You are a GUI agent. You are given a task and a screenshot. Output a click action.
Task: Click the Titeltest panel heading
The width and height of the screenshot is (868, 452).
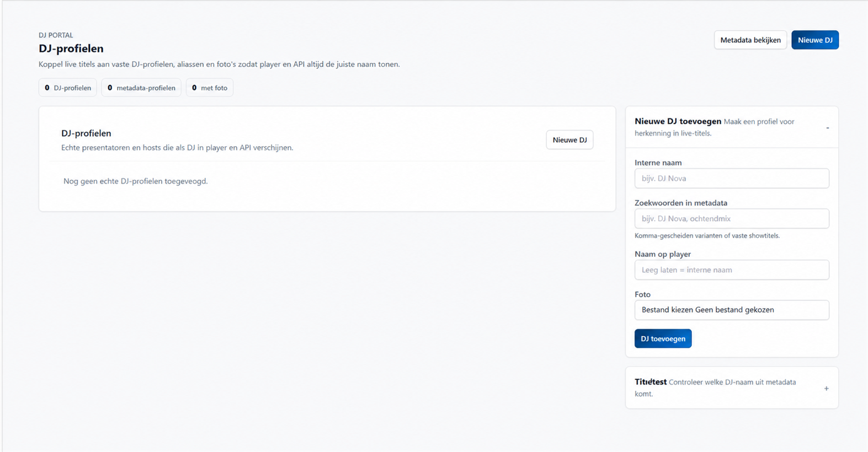point(651,381)
